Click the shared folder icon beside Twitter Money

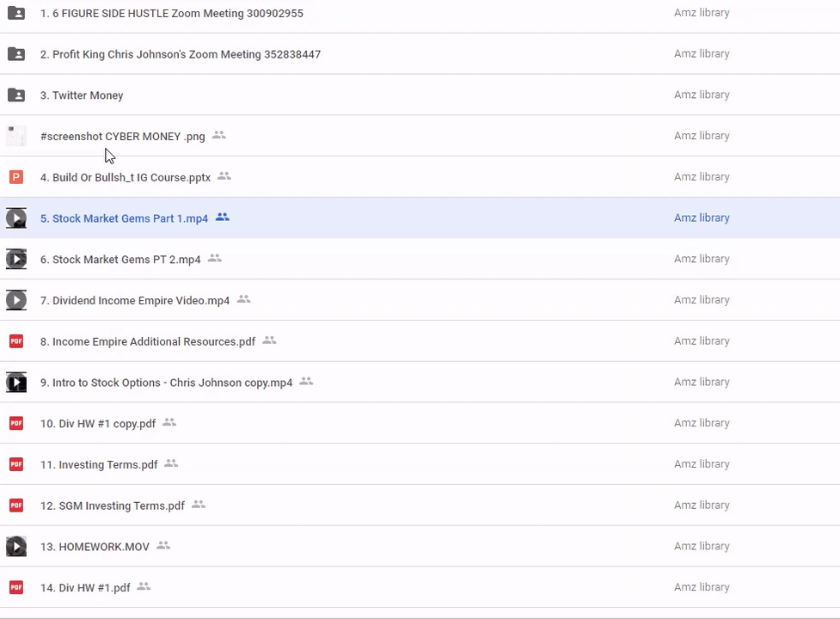click(x=15, y=95)
